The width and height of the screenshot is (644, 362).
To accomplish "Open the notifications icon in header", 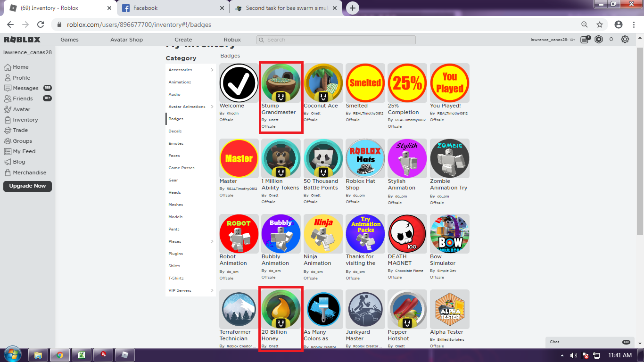I will (585, 40).
